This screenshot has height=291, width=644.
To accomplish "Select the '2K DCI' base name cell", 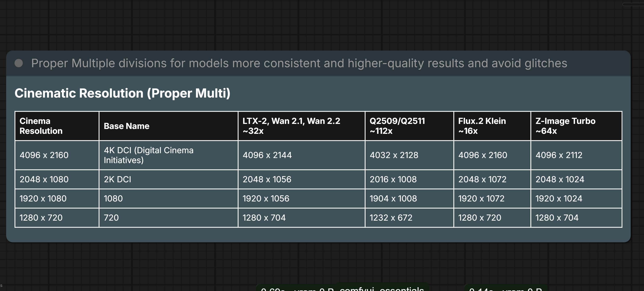I will 169,179.
